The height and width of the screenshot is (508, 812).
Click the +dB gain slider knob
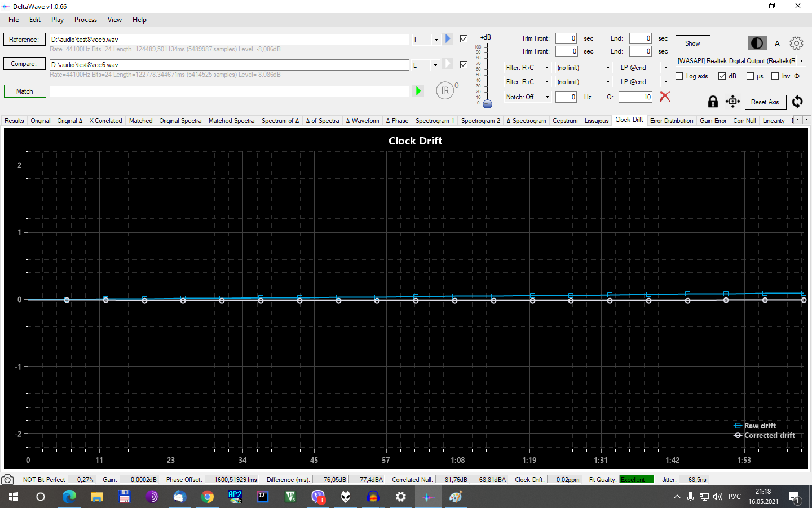pyautogui.click(x=488, y=104)
